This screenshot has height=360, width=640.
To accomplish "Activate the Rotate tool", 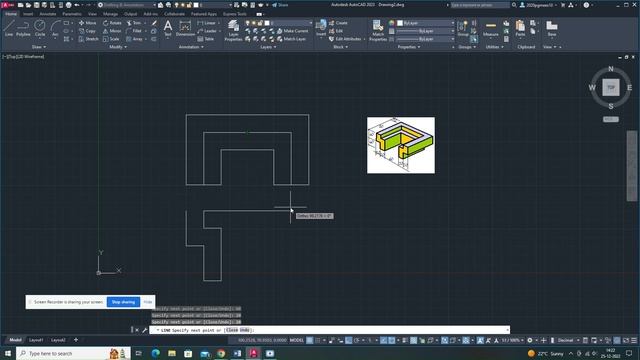I will tap(112, 23).
